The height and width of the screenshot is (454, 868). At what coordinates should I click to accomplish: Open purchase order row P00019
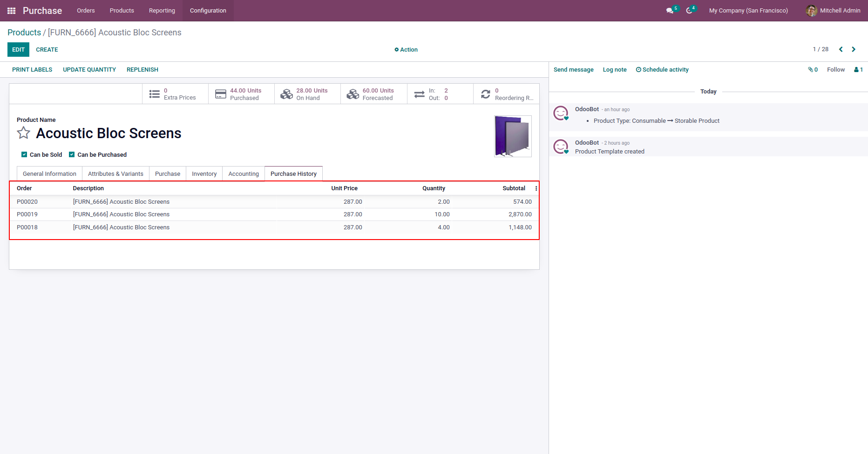click(x=274, y=214)
